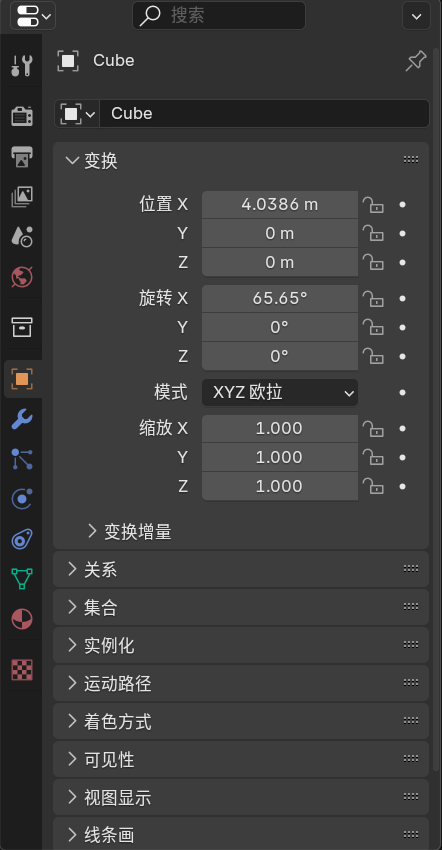Open the Scene properties tab

(x=22, y=236)
